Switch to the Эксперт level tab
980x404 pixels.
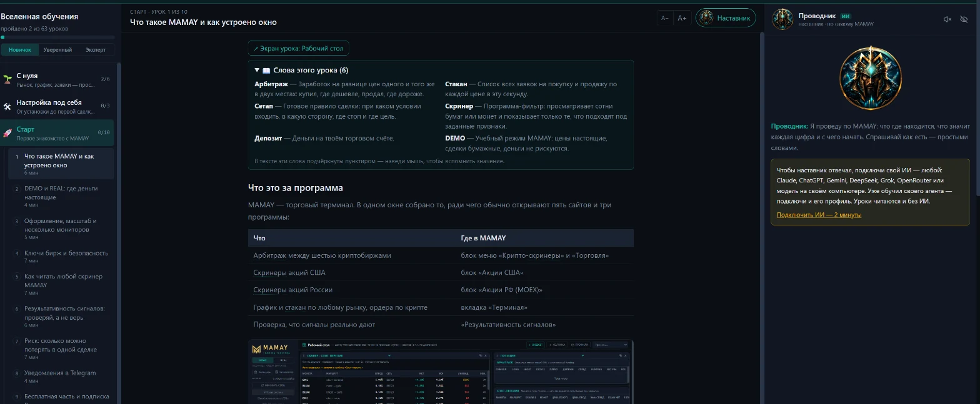[96, 50]
